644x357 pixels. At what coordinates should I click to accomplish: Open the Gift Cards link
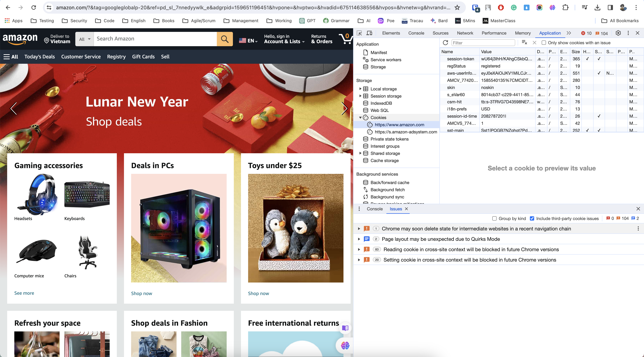click(x=143, y=57)
